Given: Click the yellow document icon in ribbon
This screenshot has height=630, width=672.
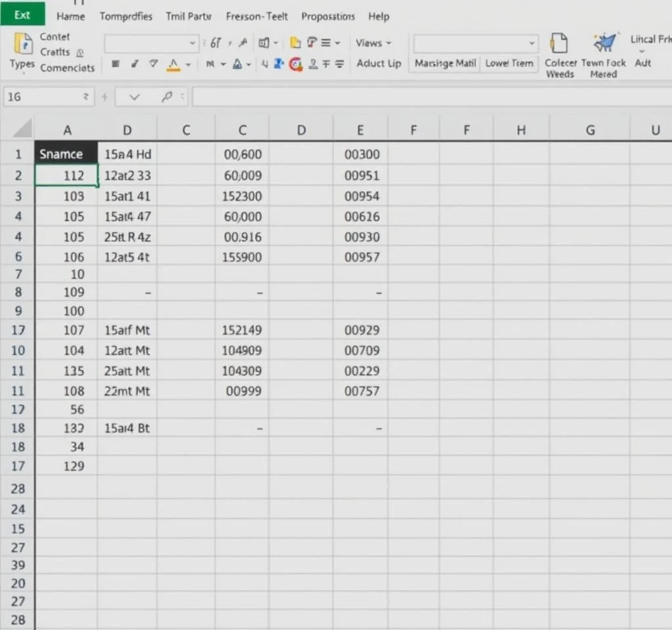Looking at the screenshot, I should [295, 43].
